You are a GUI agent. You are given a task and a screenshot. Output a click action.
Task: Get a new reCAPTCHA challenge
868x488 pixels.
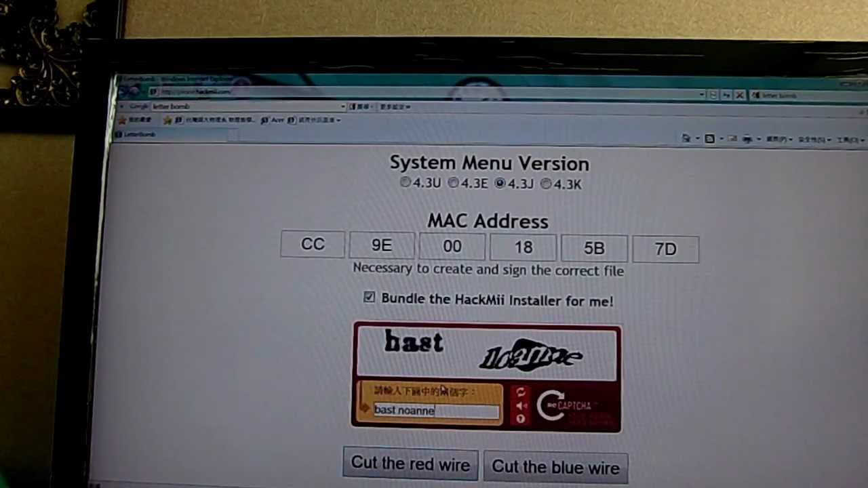coord(520,392)
